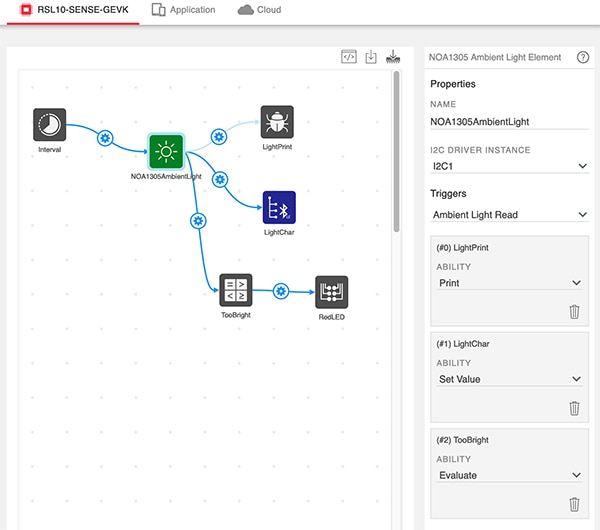Switch to the Application tab

tap(183, 10)
